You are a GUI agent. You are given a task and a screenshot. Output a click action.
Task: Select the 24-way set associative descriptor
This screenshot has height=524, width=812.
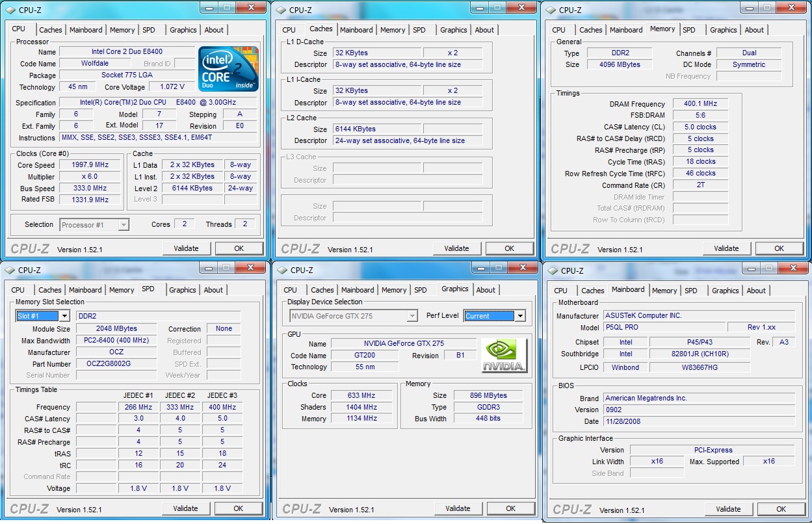click(408, 140)
